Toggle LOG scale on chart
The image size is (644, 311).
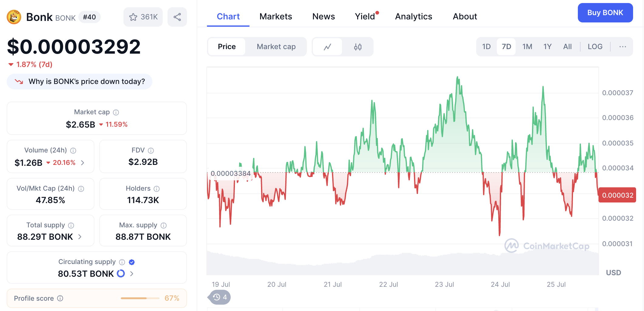595,47
